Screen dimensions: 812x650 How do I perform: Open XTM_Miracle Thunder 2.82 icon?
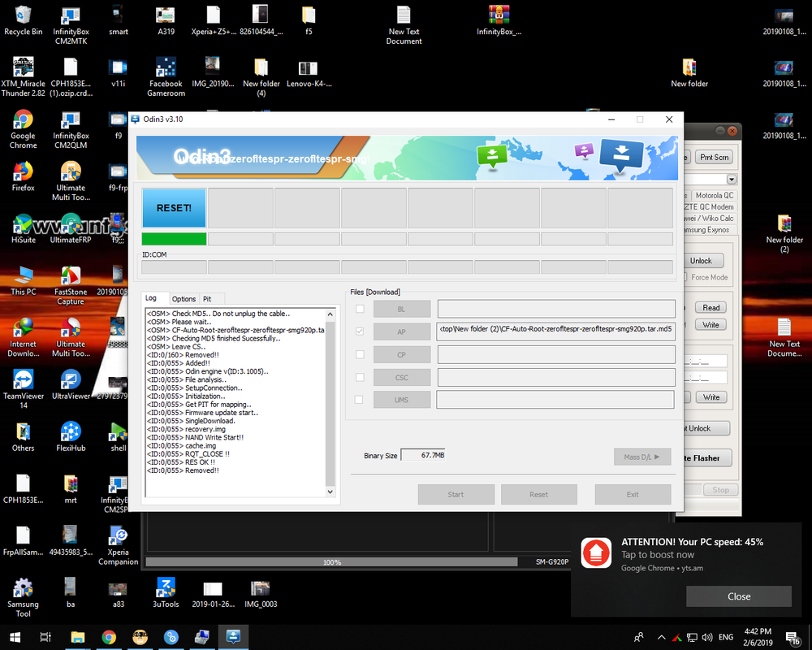[24, 77]
